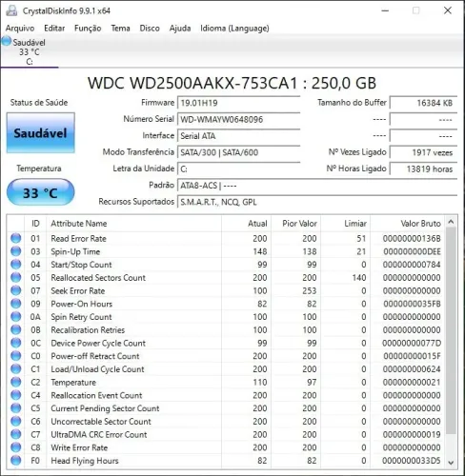The image size is (465, 476).
Task: Open the Disco menu
Action: tap(150, 29)
